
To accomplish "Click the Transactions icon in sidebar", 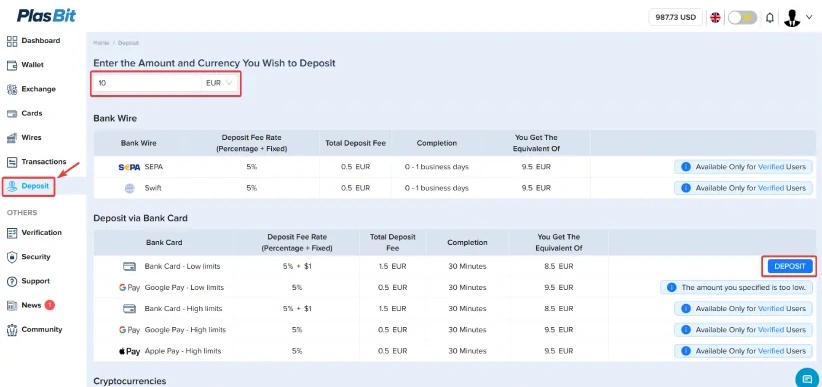I will click(x=12, y=162).
